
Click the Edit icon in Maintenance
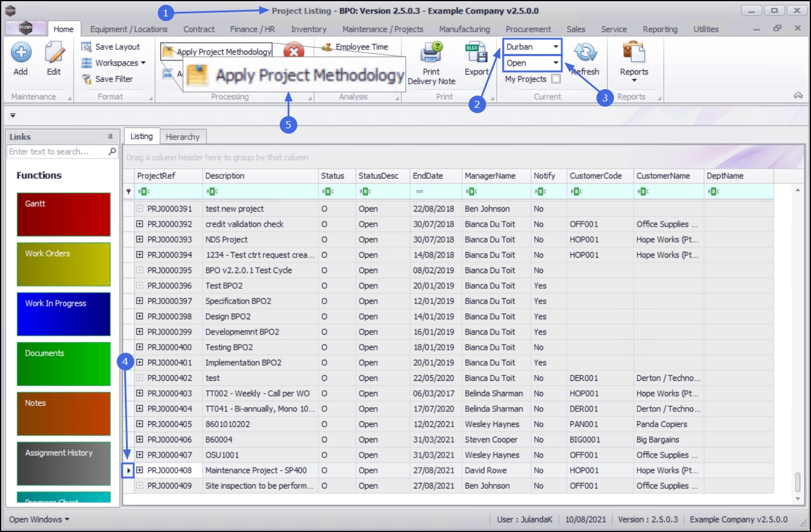54,53
